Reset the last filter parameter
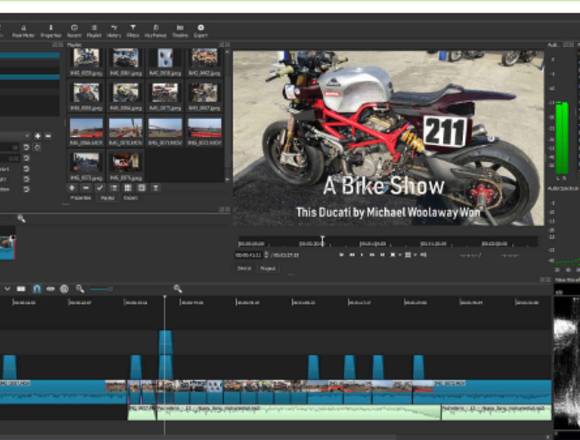The height and width of the screenshot is (440, 580). coord(26,189)
